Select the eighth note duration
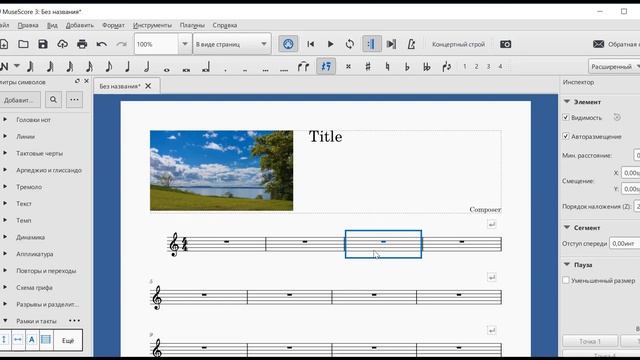Image resolution: width=640 pixels, height=360 pixels. point(108,67)
